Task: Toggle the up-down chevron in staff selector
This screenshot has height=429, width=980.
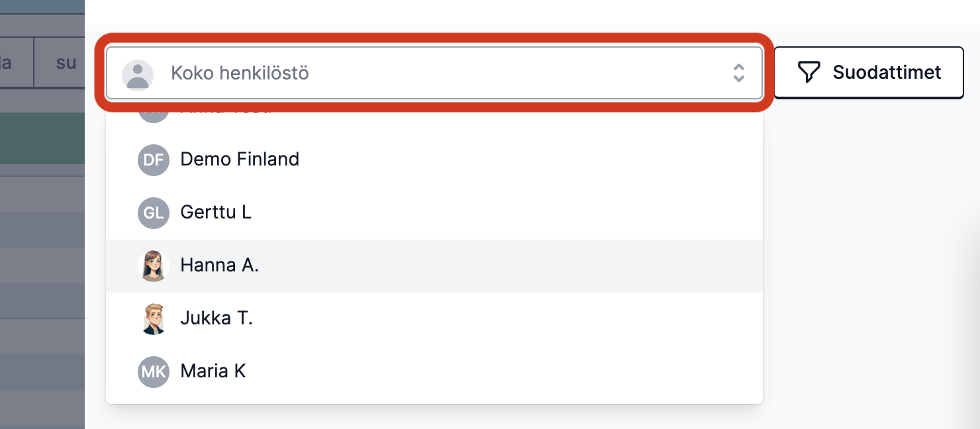Action: [739, 73]
